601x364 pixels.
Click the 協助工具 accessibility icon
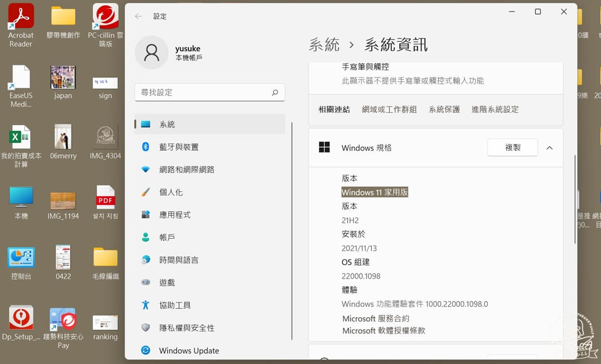146,305
